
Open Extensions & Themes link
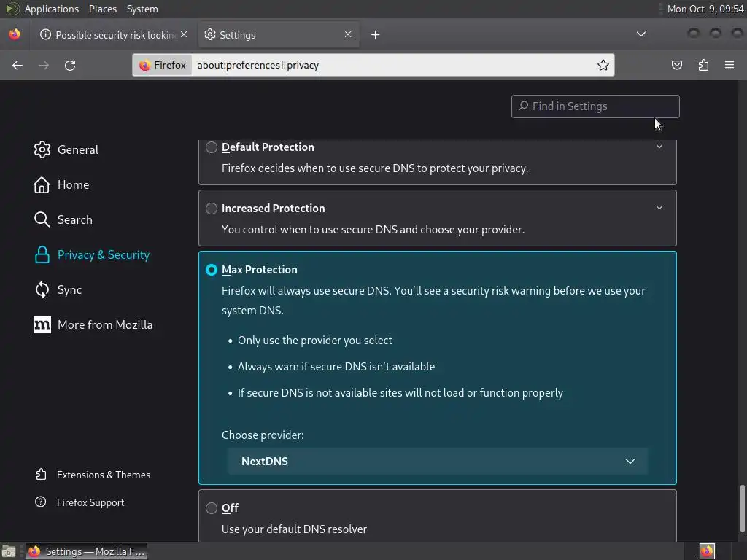(x=103, y=475)
